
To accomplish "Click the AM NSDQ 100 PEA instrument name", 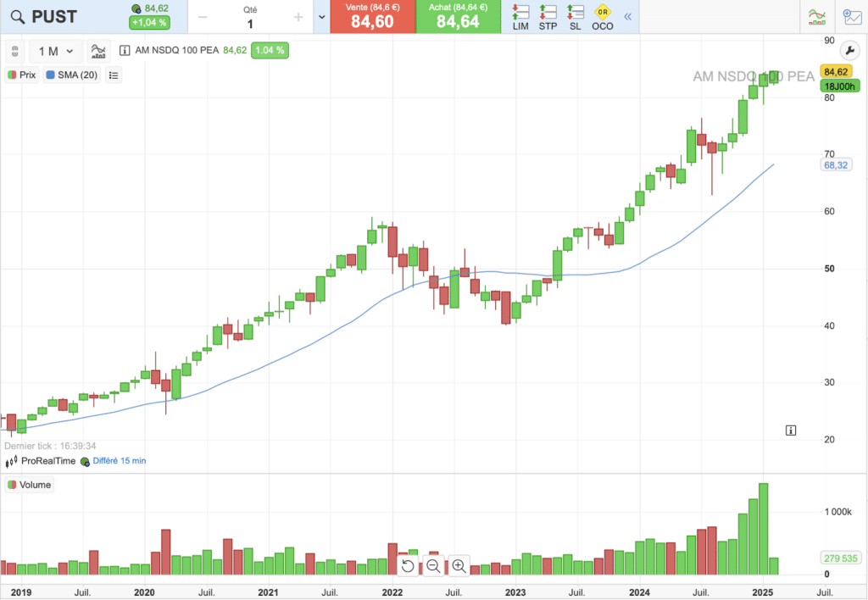I will coord(177,50).
